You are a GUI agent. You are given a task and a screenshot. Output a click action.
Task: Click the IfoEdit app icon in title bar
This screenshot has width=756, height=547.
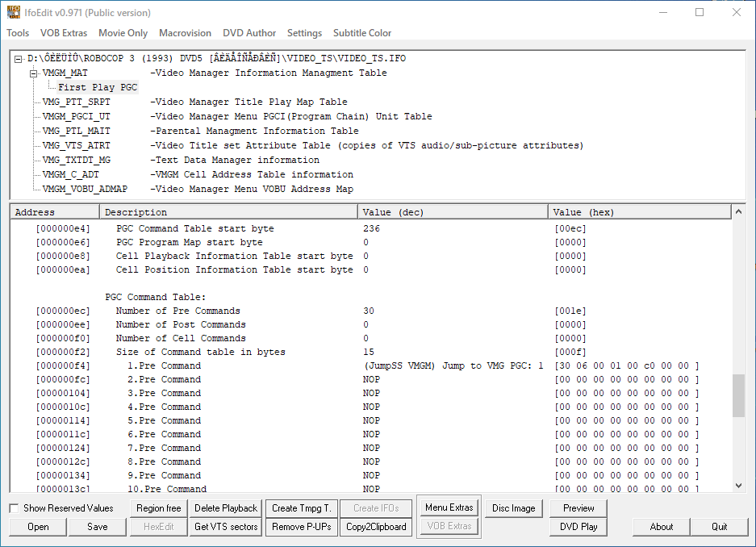click(x=15, y=12)
